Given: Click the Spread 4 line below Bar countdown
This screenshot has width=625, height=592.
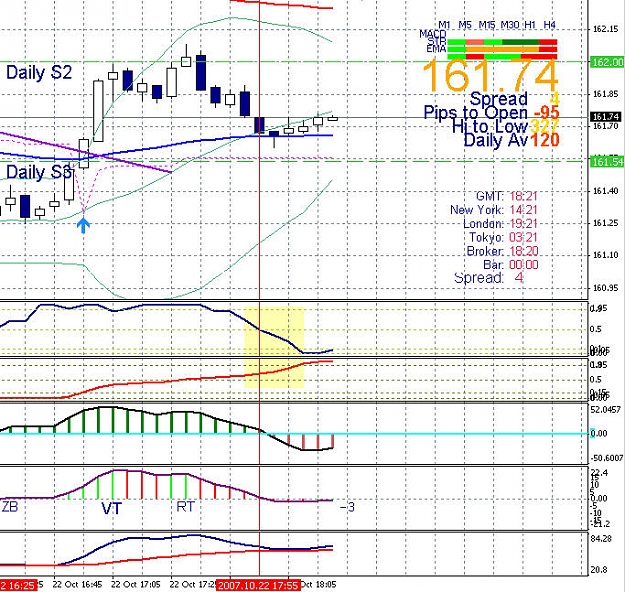Looking at the screenshot, I should point(489,277).
